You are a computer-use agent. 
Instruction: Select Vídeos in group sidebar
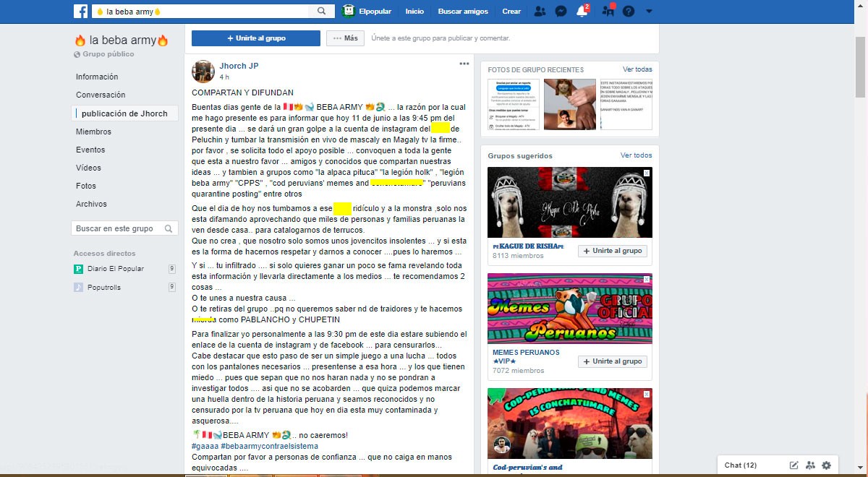pos(88,168)
